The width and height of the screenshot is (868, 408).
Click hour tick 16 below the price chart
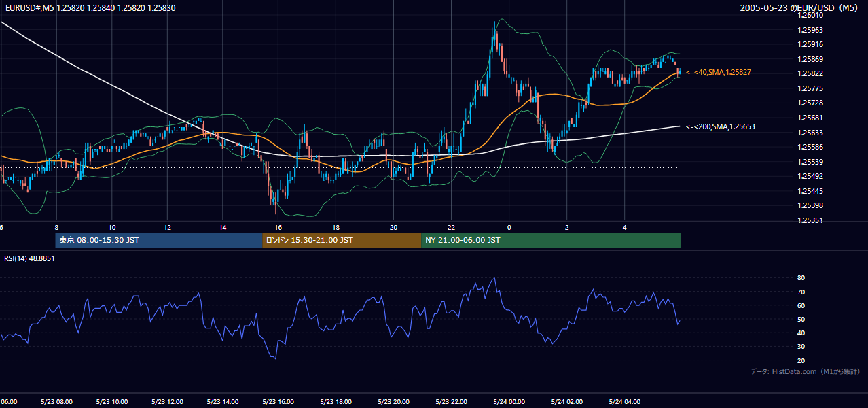pos(278,227)
